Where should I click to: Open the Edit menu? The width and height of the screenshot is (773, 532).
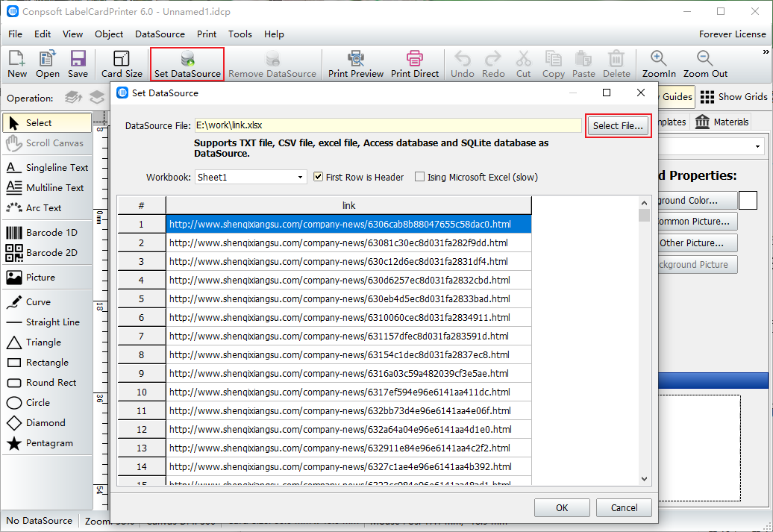(43, 34)
